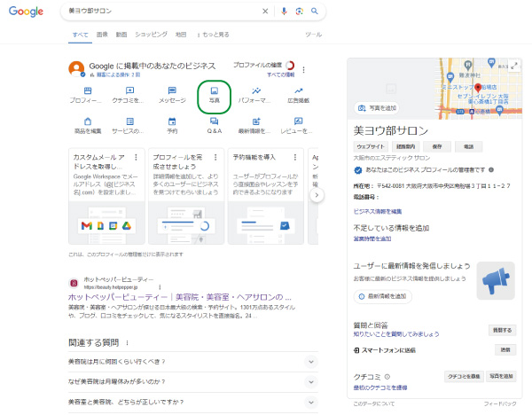Click the 保存 button
The height and width of the screenshot is (415, 532).
(437, 146)
